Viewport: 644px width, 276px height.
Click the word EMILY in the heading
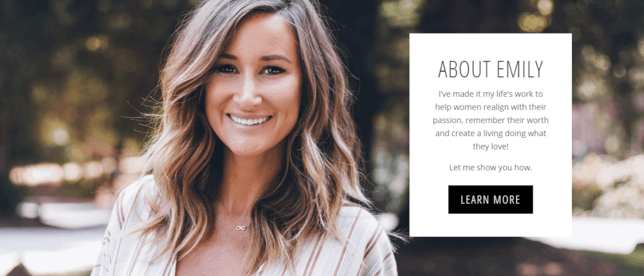520,70
